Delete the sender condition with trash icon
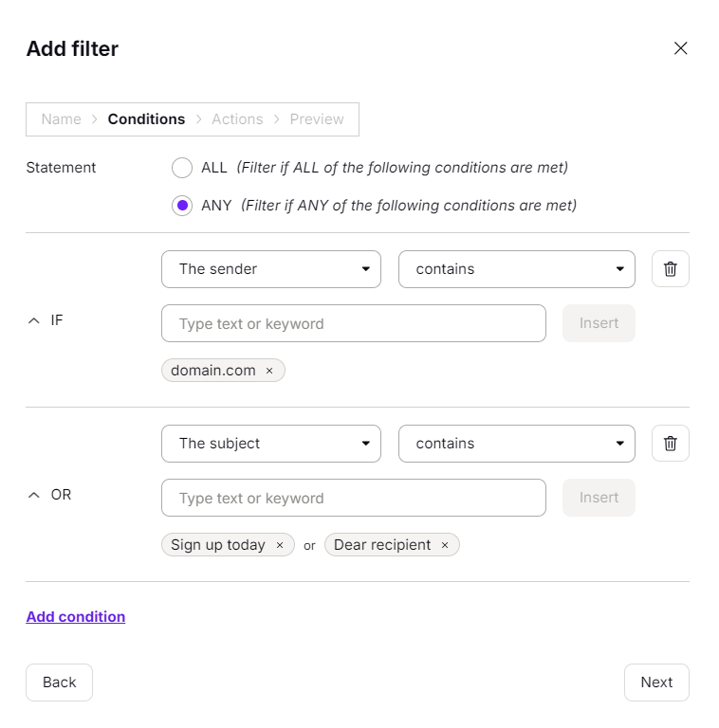The width and height of the screenshot is (719, 728). coord(670,269)
